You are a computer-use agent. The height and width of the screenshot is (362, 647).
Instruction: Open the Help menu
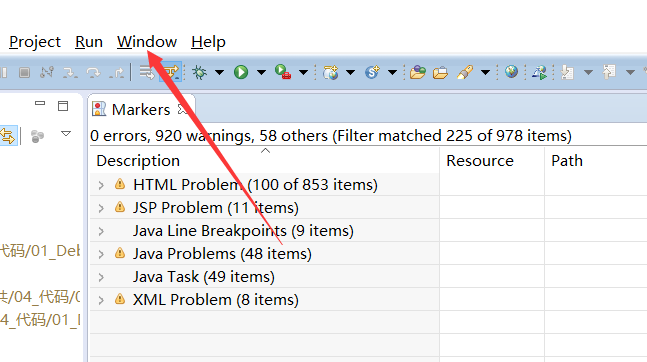pyautogui.click(x=208, y=43)
